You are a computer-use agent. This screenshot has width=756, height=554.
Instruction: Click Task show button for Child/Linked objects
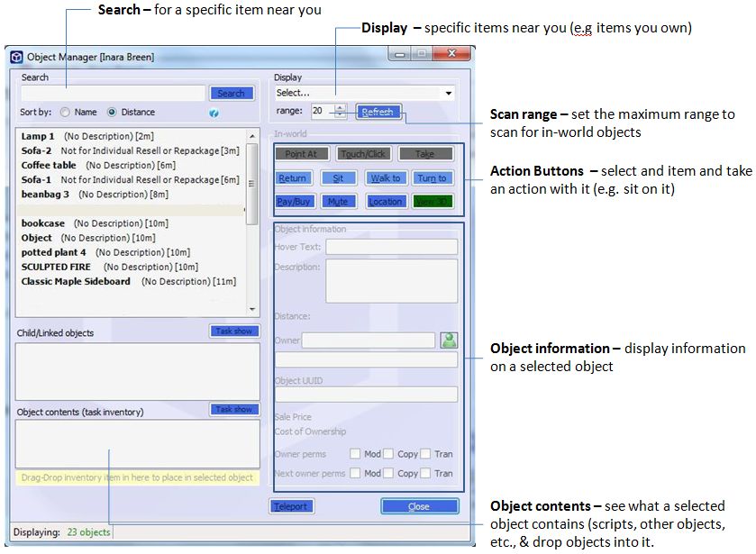click(x=233, y=331)
